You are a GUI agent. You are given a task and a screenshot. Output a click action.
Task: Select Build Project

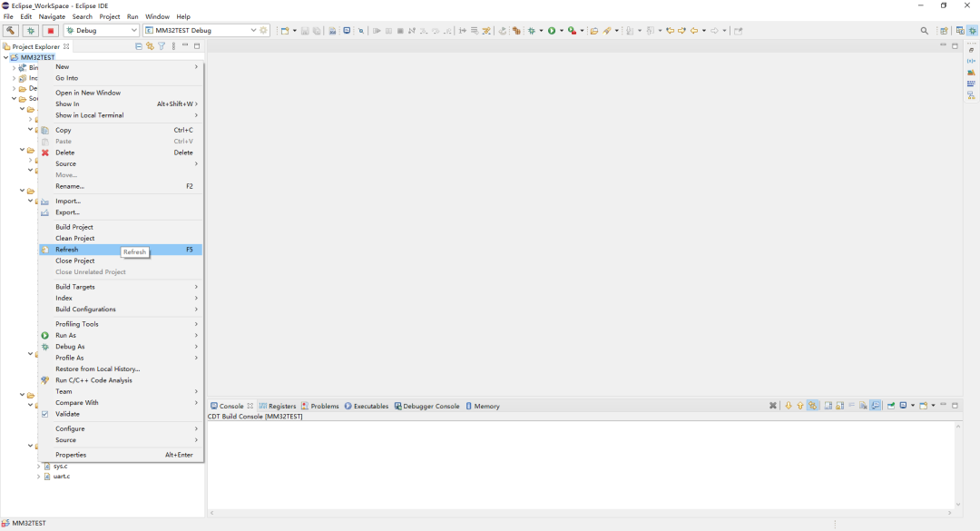pyautogui.click(x=122, y=227)
